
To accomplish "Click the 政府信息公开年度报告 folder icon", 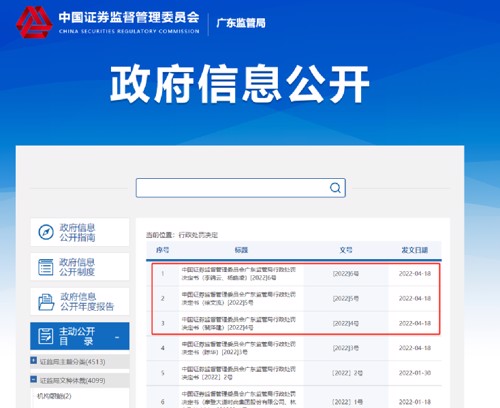I will tap(46, 302).
